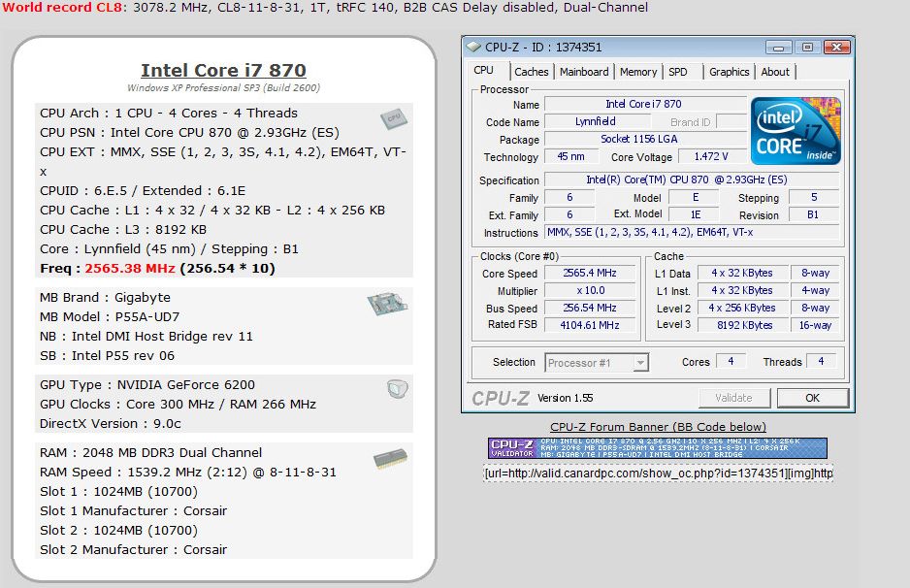This screenshot has width=910, height=588.
Task: Click the Core Voltage value 1.472 V
Action: [x=711, y=156]
